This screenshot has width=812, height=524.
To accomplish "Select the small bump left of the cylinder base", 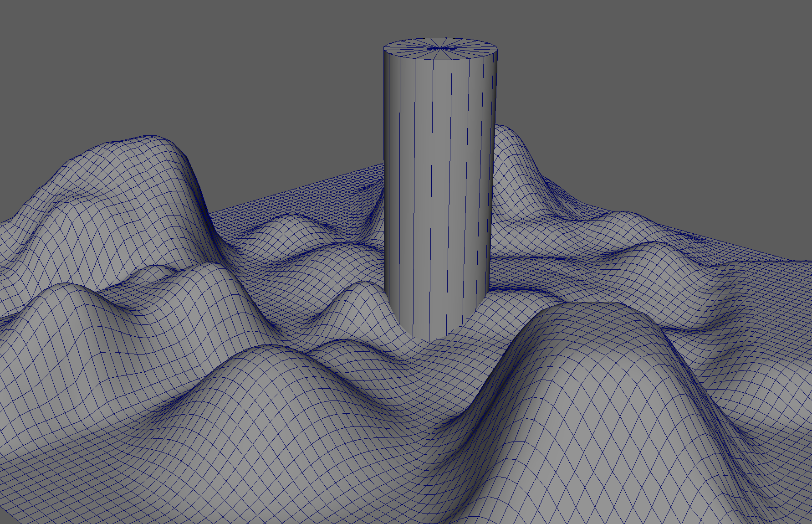I will coord(360,288).
